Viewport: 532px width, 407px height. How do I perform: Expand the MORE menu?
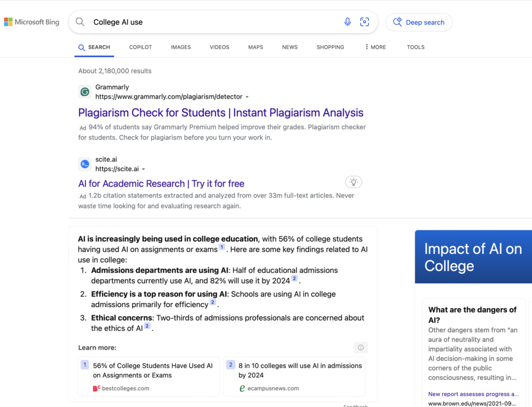(376, 47)
